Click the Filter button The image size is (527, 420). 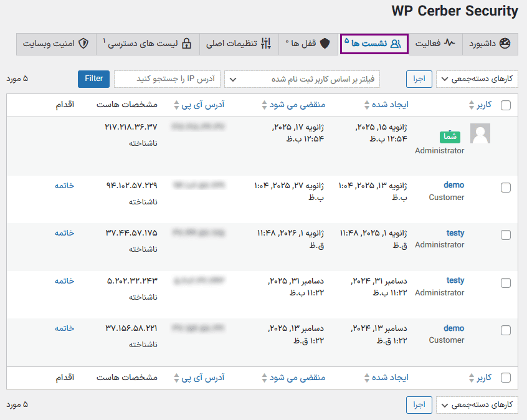(94, 79)
